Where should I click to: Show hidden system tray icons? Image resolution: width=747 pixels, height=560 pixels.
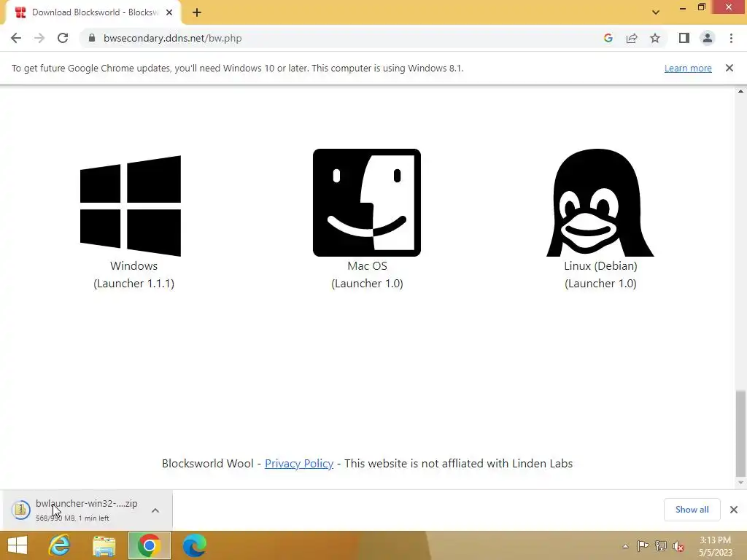pos(625,546)
